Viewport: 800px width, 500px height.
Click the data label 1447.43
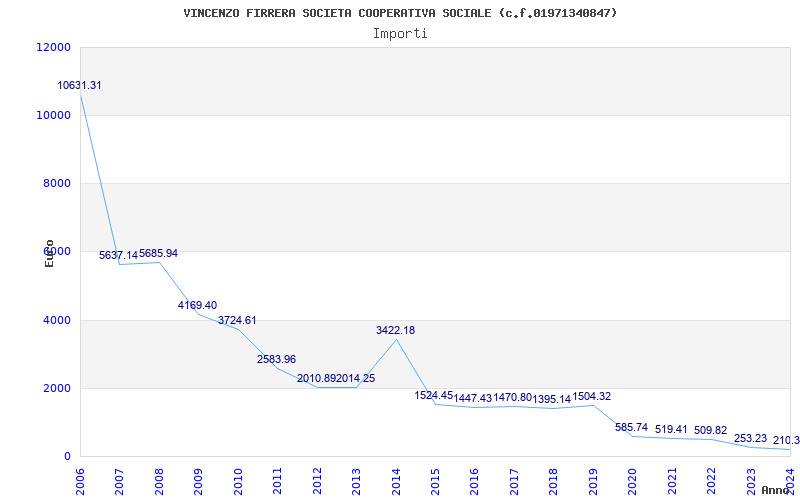pos(473,398)
